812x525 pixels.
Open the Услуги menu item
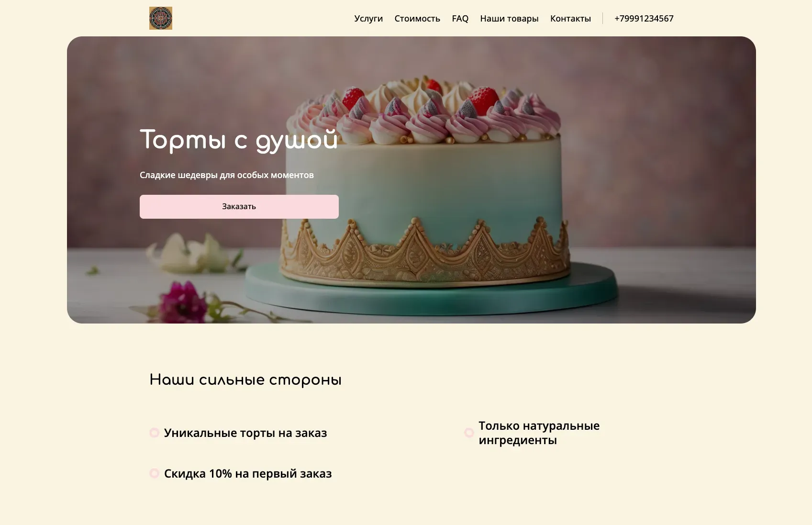tap(368, 19)
